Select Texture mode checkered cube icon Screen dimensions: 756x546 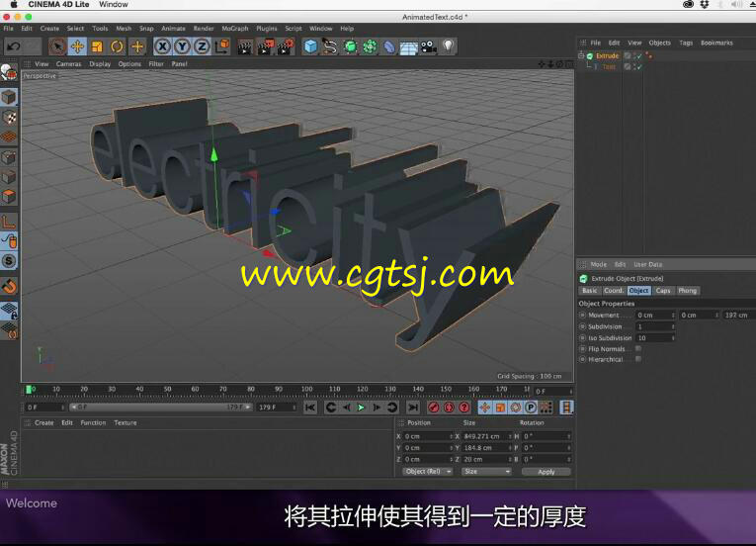pyautogui.click(x=9, y=118)
